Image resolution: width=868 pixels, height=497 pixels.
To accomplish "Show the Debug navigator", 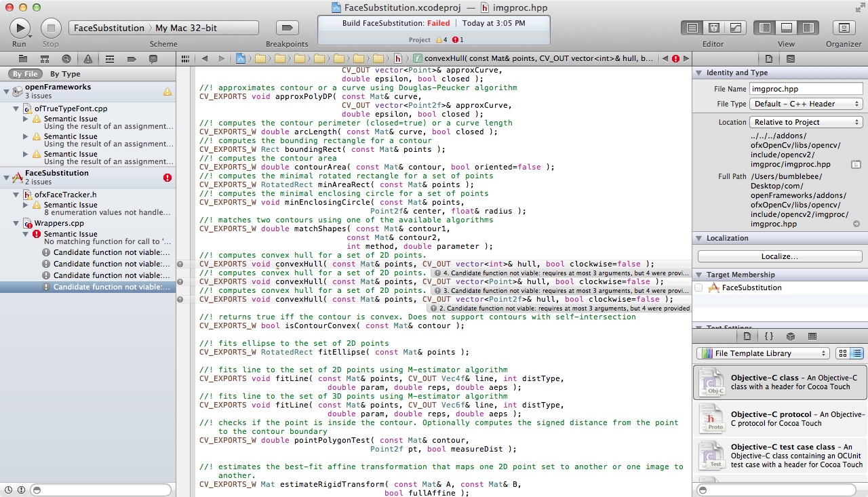I will coord(110,59).
